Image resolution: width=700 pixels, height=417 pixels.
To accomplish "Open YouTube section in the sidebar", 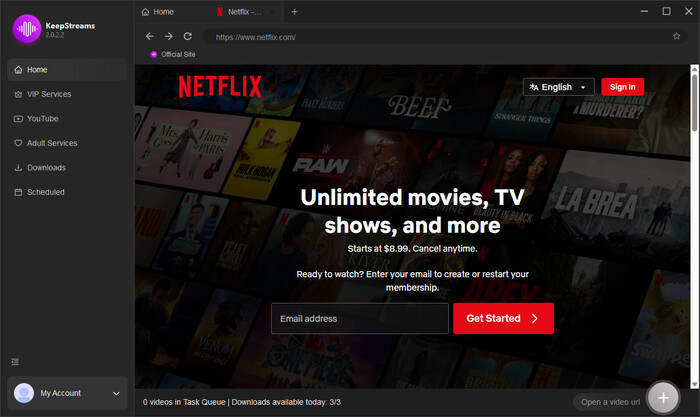I will pyautogui.click(x=67, y=119).
